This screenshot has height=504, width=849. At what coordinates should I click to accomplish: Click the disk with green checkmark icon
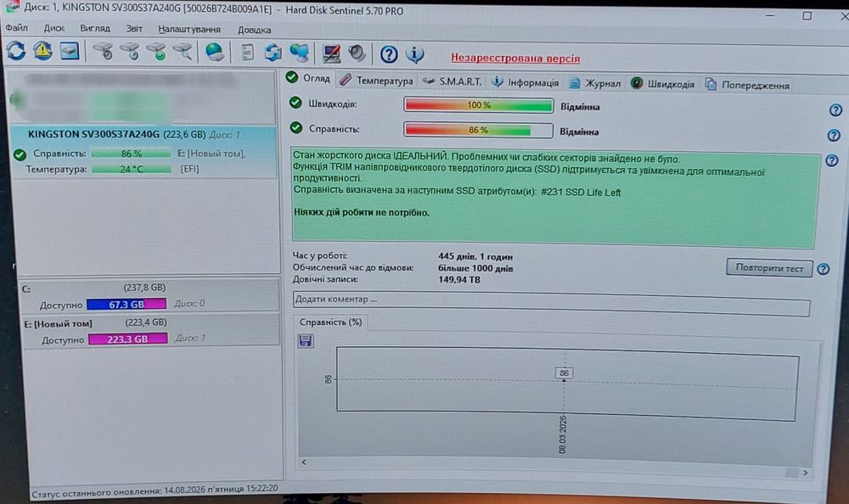(156, 52)
